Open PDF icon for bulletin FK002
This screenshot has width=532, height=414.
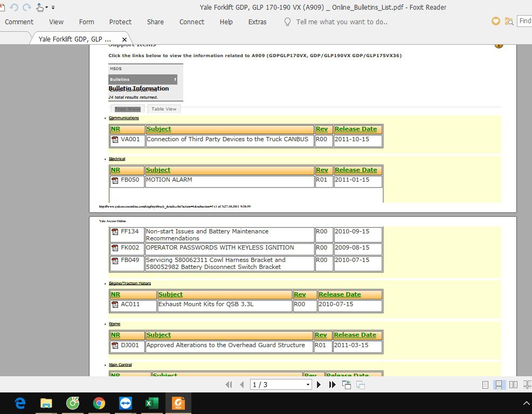[x=115, y=248]
